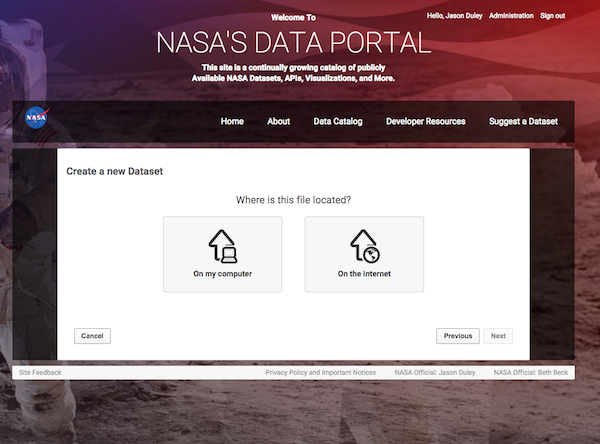This screenshot has width=600, height=444.
Task: Open the About page
Action: tap(279, 121)
